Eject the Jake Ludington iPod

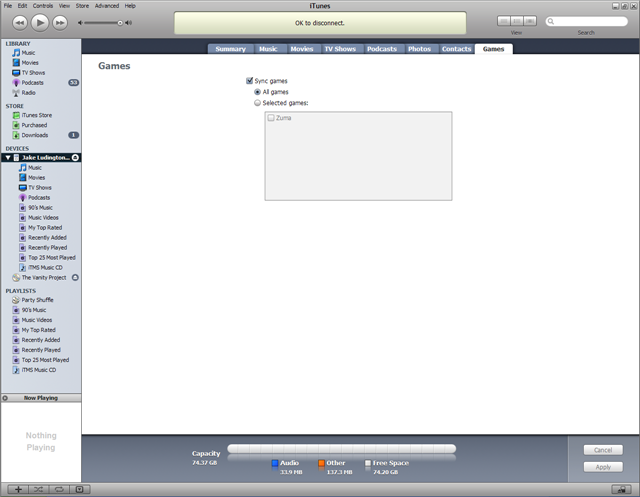[75, 158]
